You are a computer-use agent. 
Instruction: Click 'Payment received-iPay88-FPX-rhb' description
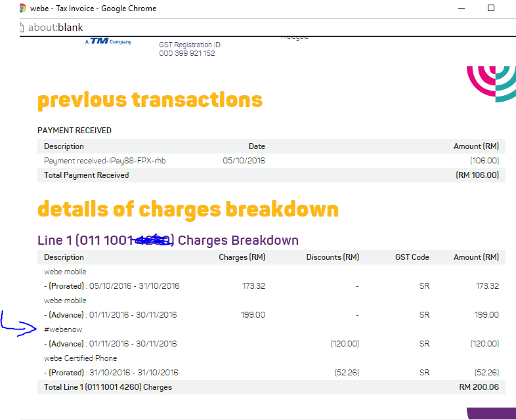pyautogui.click(x=104, y=161)
